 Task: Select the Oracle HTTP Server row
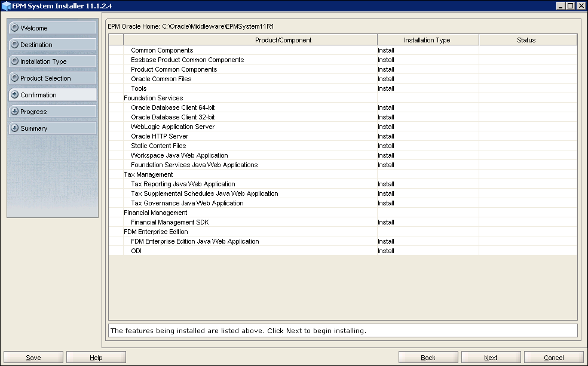tap(343, 136)
